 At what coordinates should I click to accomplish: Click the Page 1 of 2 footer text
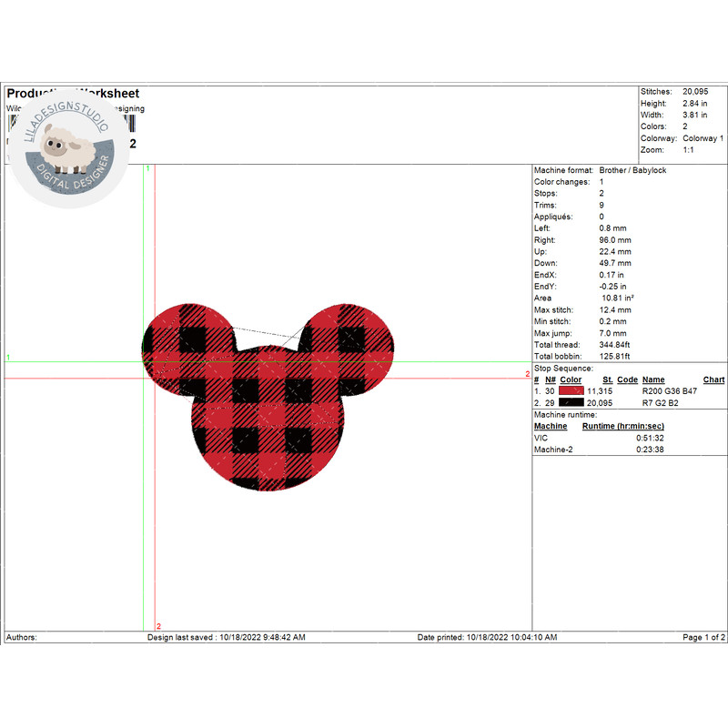[703, 637]
